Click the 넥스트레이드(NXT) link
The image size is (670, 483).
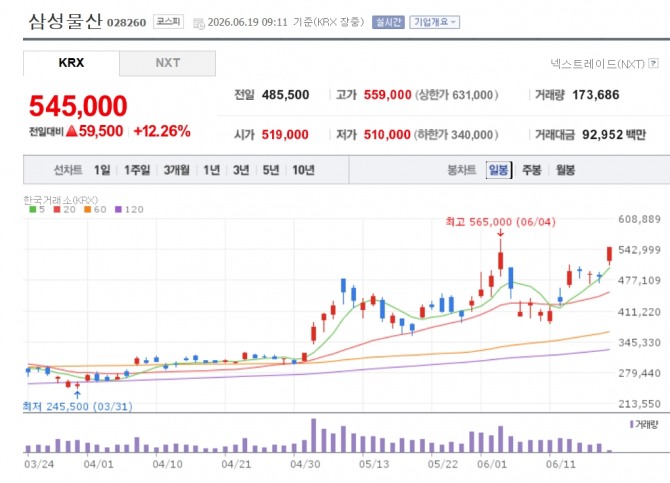point(597,64)
